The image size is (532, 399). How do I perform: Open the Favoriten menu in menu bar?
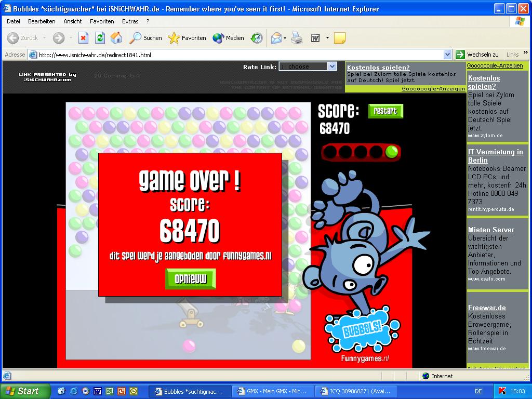[x=102, y=21]
